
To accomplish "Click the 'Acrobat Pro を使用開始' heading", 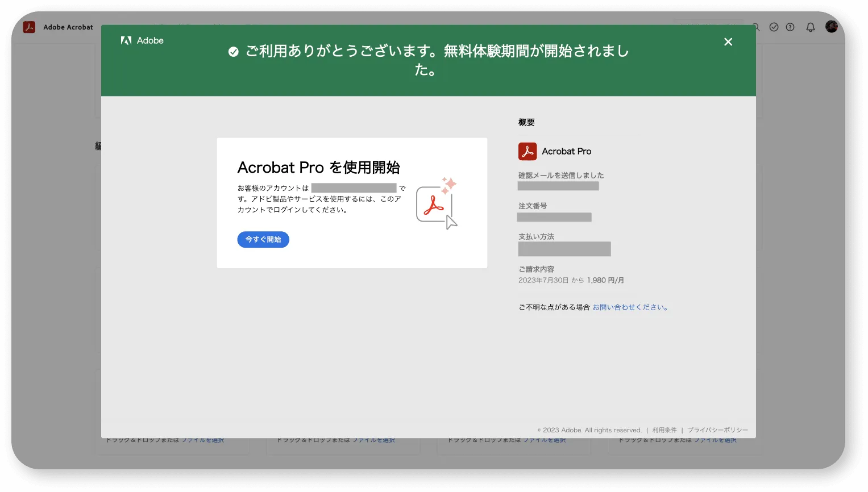I will (319, 168).
